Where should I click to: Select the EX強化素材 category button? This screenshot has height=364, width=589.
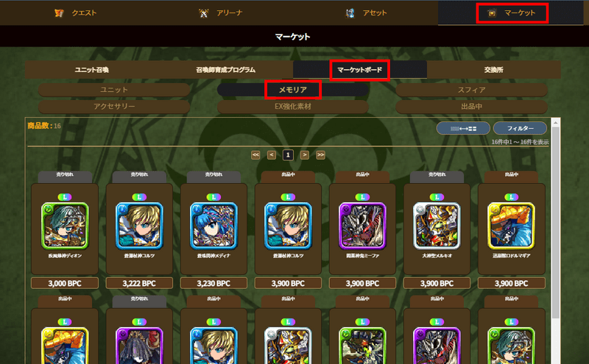click(x=292, y=106)
